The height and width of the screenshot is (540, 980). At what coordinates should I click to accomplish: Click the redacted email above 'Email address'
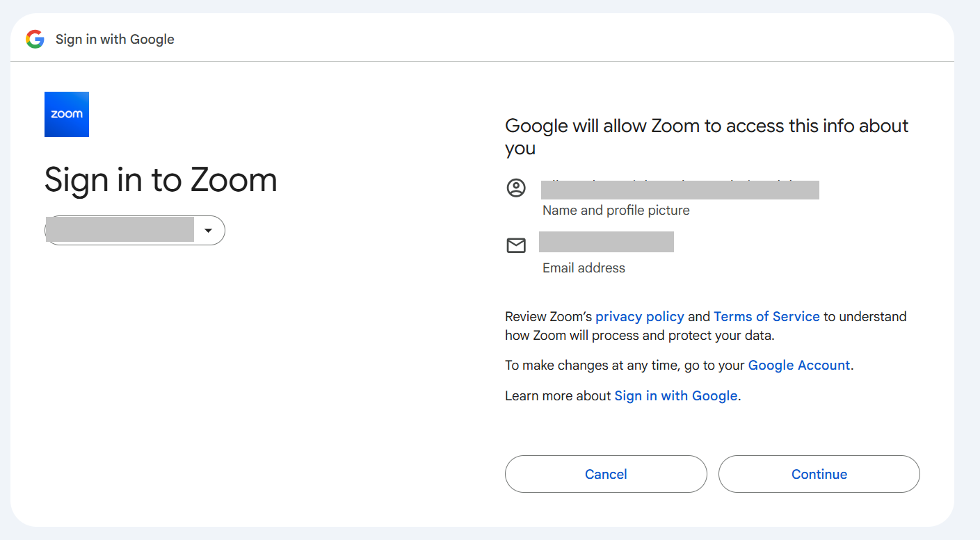(606, 242)
